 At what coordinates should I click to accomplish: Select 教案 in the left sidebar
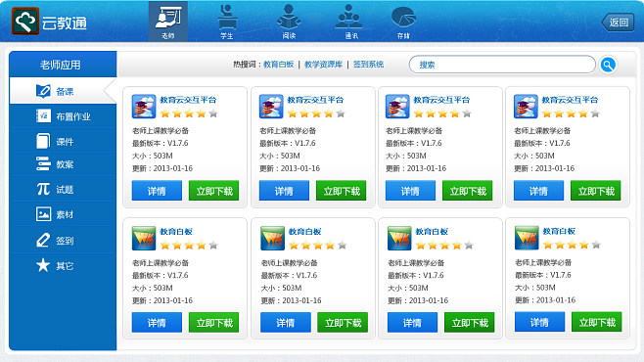pyautogui.click(x=63, y=164)
